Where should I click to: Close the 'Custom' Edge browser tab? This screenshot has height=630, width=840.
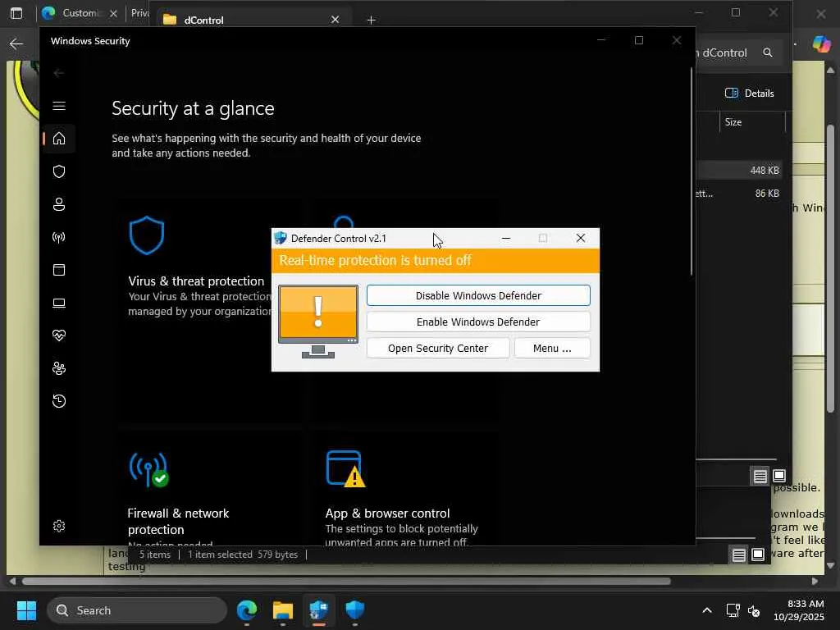pos(113,13)
